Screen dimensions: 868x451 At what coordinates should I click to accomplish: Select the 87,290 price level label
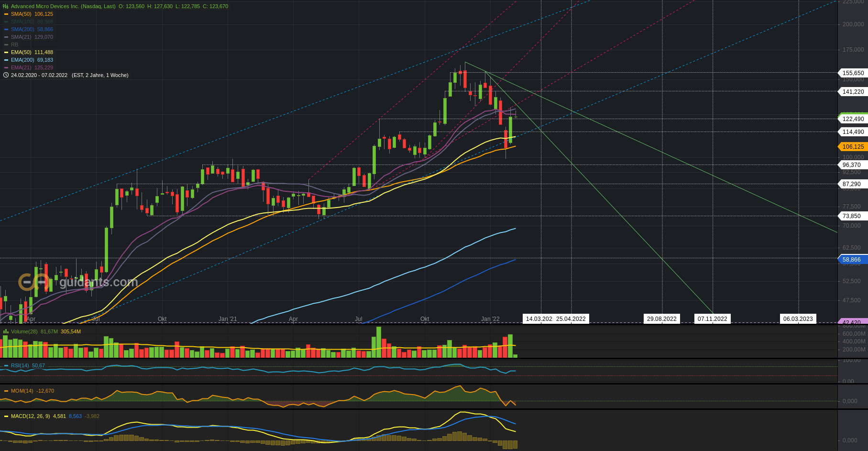coord(853,184)
